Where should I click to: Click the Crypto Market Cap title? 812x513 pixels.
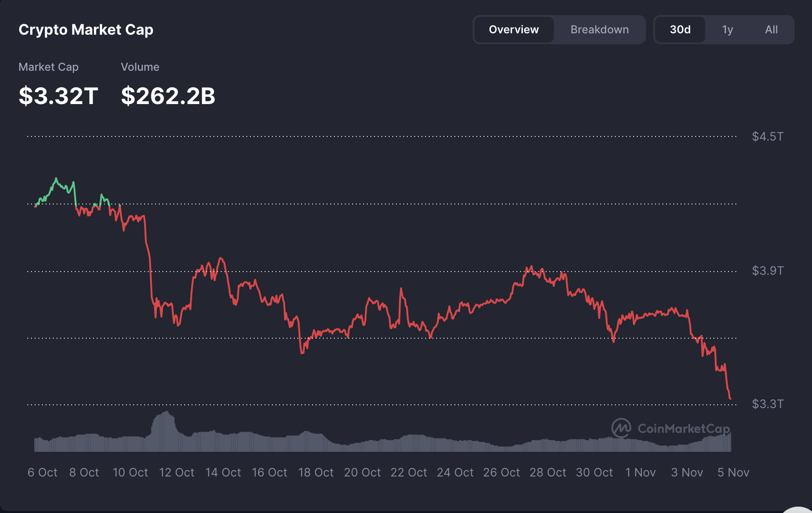(86, 29)
